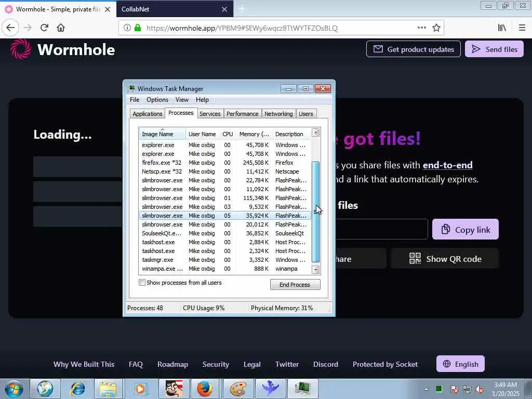Open a new browser tab
The height and width of the screenshot is (399, 532).
[242, 9]
